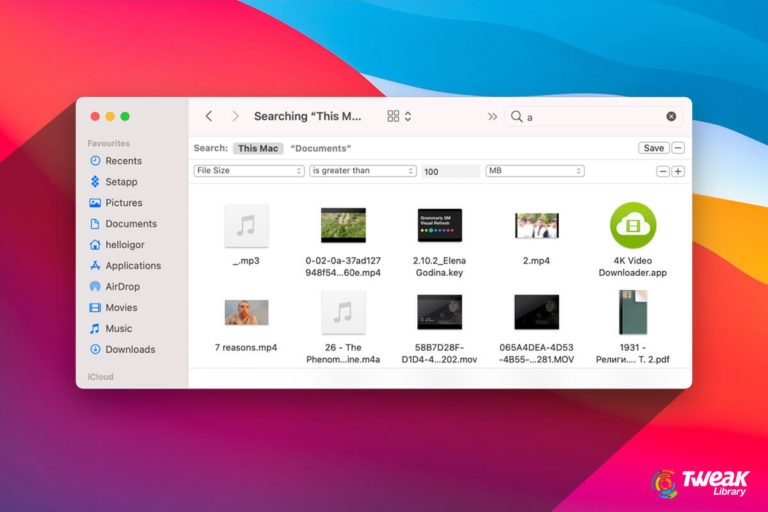Click the "4K Video Downloader.app" file name
This screenshot has height=512, width=768.
pyautogui.click(x=632, y=267)
